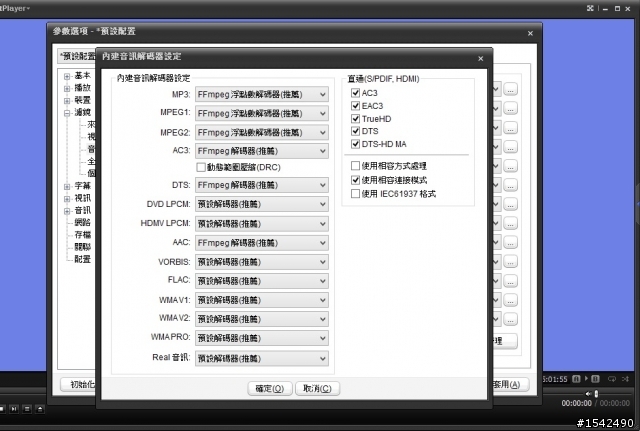Click the 取消(C) cancel button
Viewport: 640px width, 431px height.
[317, 389]
